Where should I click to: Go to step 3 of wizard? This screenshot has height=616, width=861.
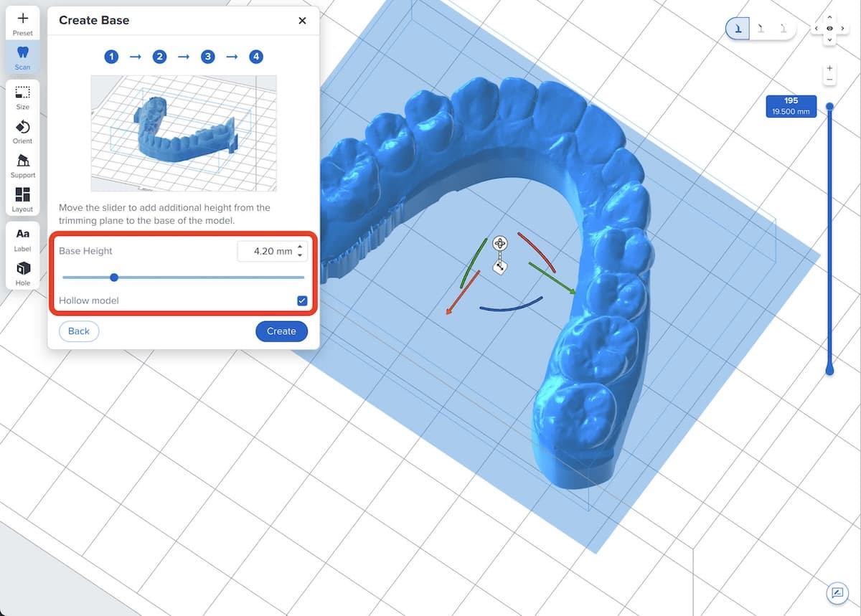207,57
